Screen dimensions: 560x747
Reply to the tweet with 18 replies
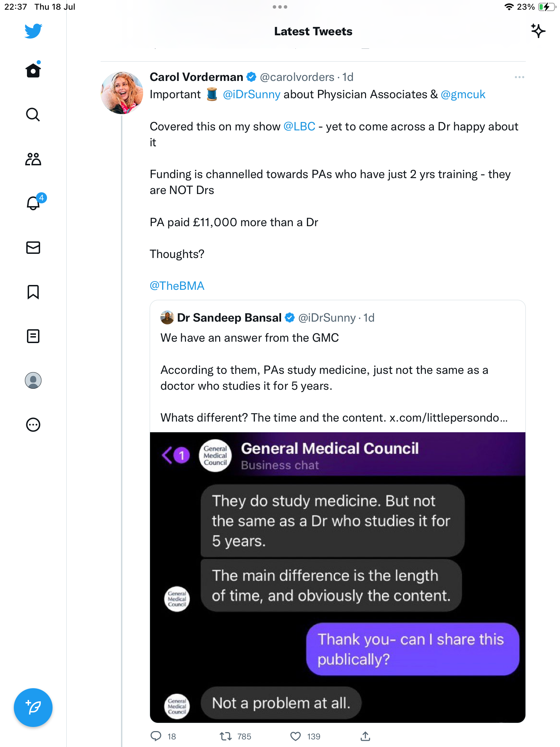coord(156,736)
